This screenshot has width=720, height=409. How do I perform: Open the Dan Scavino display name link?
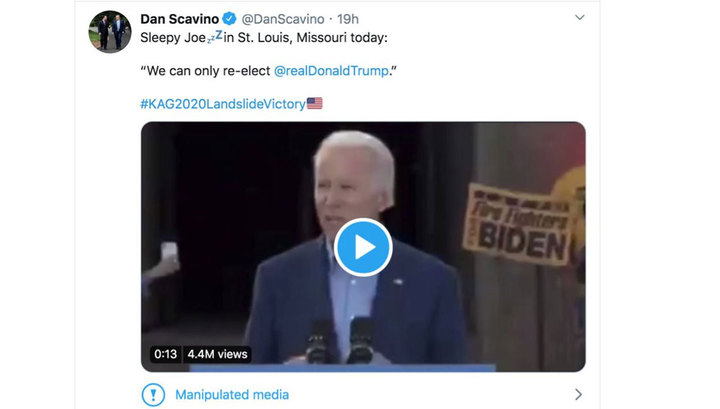click(179, 19)
